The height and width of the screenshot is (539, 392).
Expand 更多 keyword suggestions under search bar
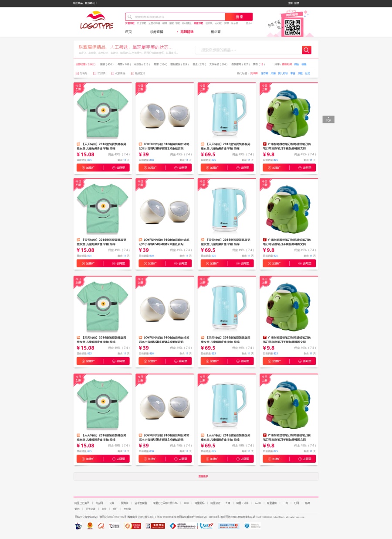(249, 23)
